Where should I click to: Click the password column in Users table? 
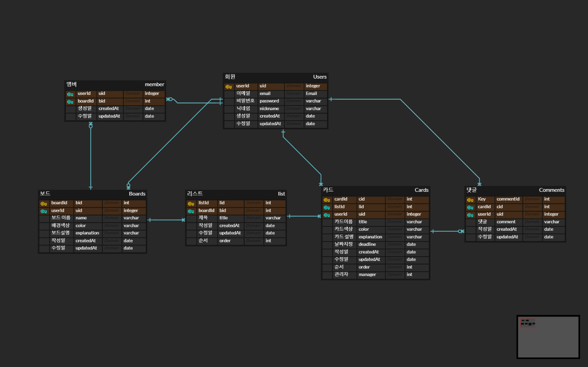[x=269, y=101]
